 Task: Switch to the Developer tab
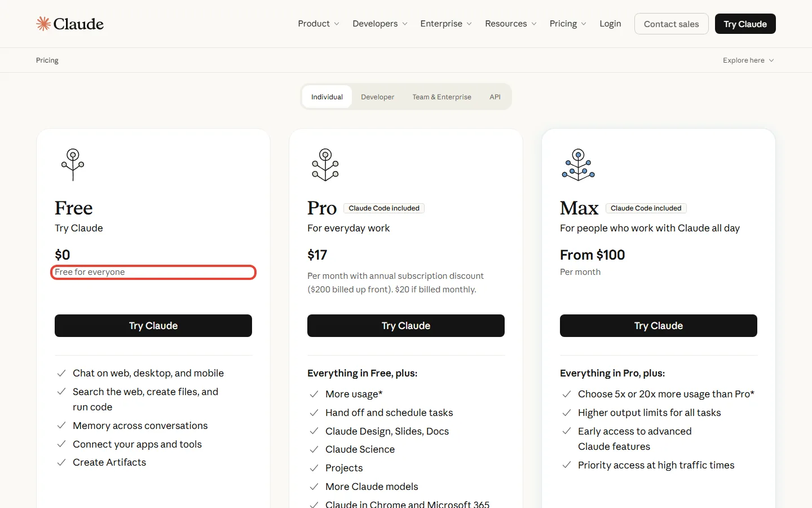click(x=378, y=97)
